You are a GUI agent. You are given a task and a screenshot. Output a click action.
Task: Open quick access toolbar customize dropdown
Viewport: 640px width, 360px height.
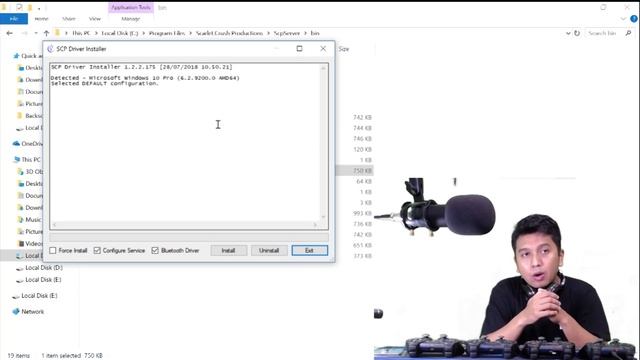(39, 8)
